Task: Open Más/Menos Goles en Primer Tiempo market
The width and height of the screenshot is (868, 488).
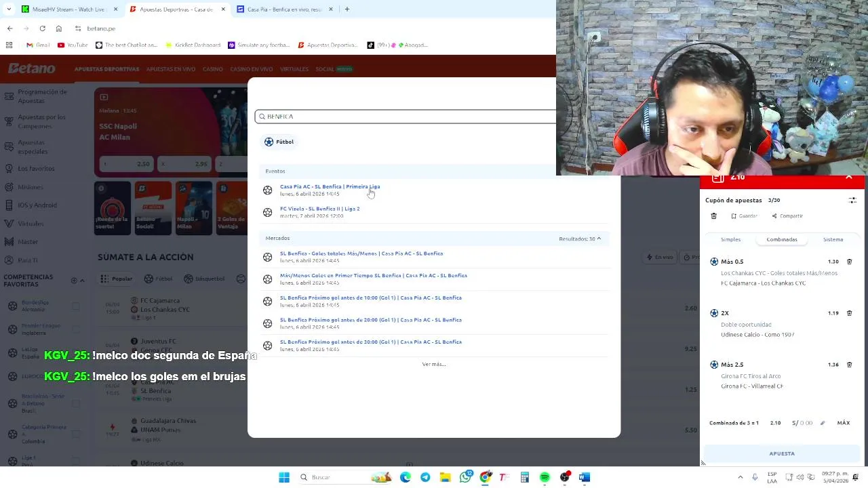Action: point(373,276)
